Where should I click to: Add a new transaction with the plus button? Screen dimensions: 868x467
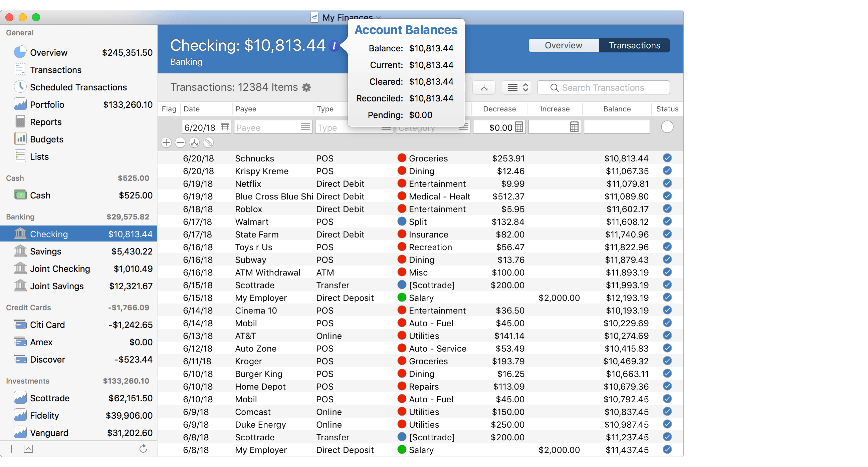point(166,143)
